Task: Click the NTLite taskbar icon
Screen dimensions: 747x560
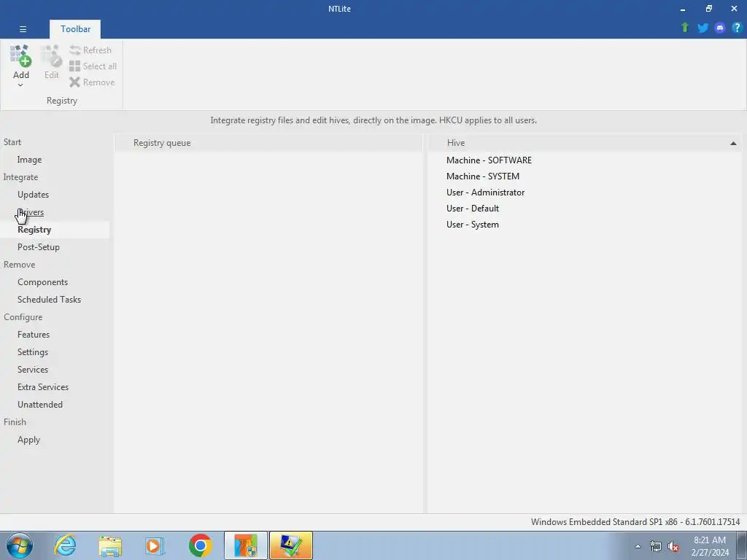Action: pyautogui.click(x=246, y=545)
